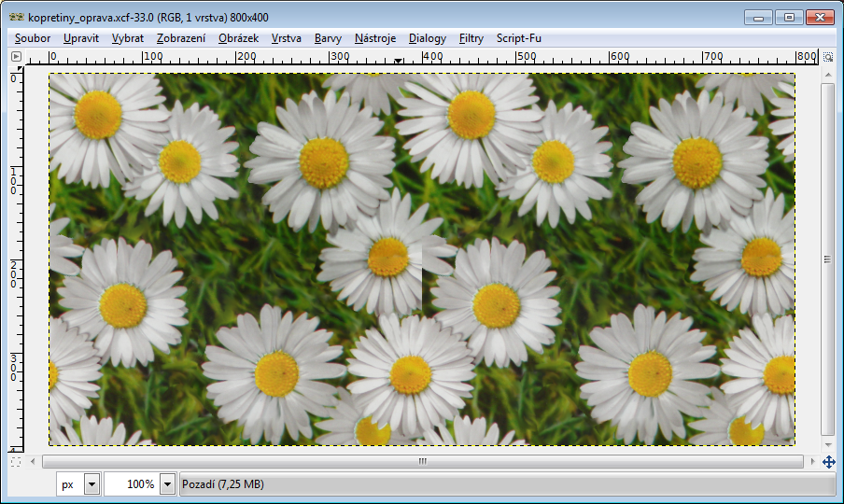This screenshot has width=844, height=504.
Task: Open the zoom percentage dropdown arrow
Action: (x=167, y=484)
